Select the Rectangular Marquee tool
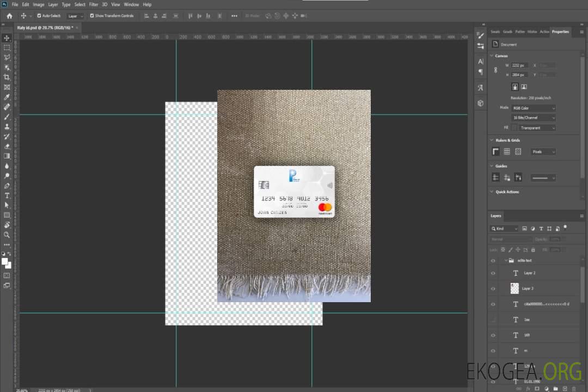Viewport: 588px width, 392px height. [x=7, y=47]
